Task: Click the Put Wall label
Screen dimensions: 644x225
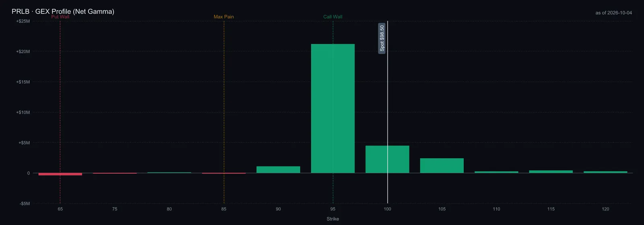Action: (60, 17)
